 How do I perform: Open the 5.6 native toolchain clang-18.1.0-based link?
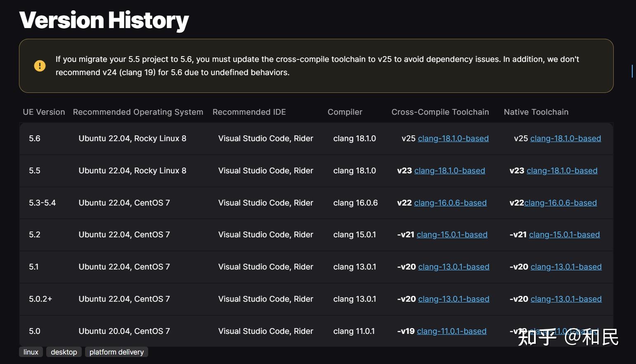(x=565, y=139)
